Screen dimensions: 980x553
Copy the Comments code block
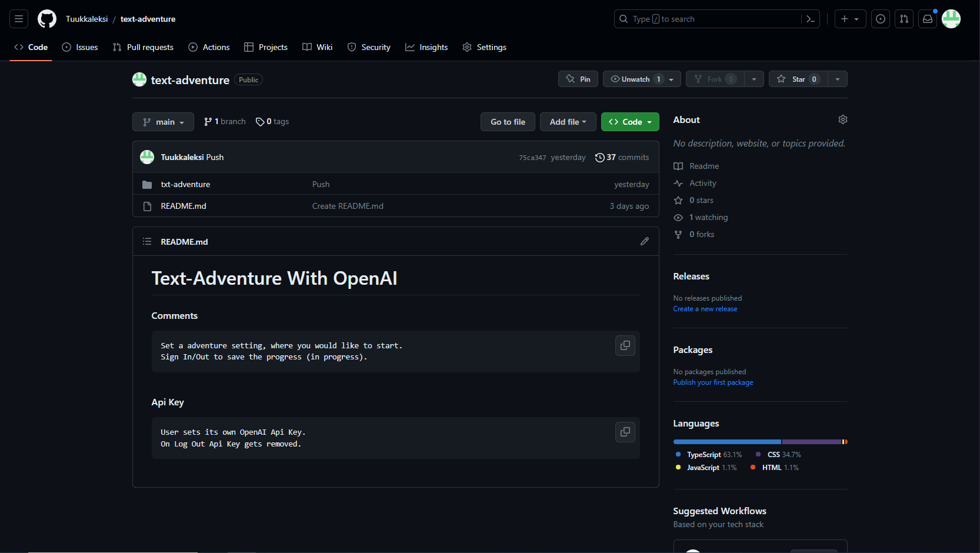point(625,345)
